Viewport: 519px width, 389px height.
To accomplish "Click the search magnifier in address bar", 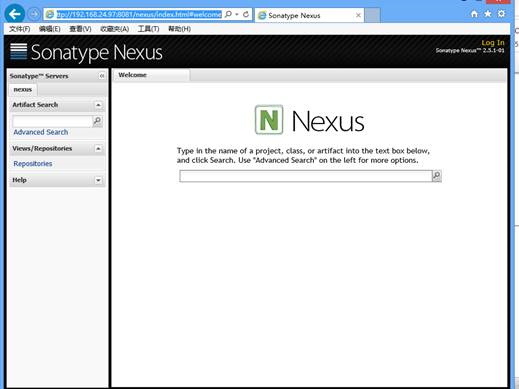I will click(x=228, y=14).
